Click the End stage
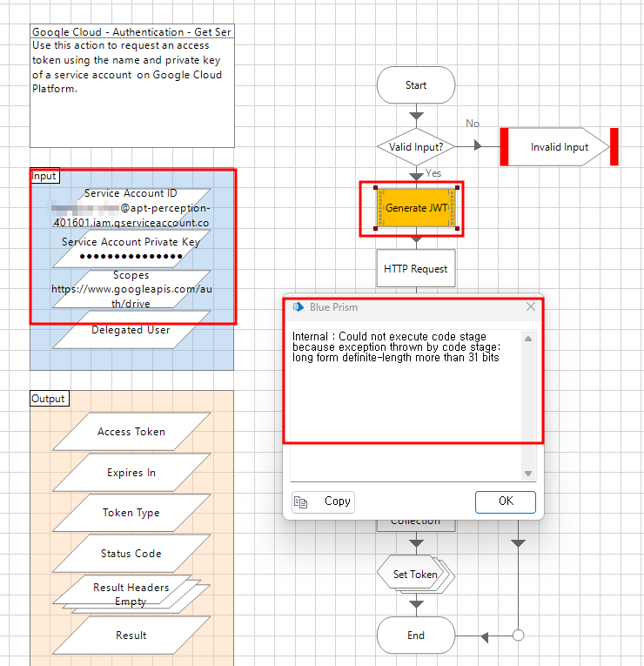Viewport: 644px width, 666px height. pos(416,635)
